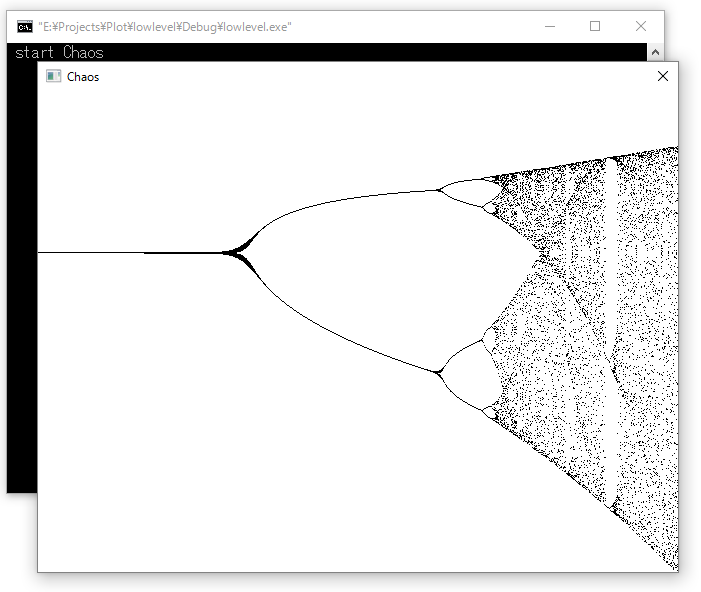Close the lowlevel.exe console window
The height and width of the screenshot is (592, 701).
[x=641, y=26]
